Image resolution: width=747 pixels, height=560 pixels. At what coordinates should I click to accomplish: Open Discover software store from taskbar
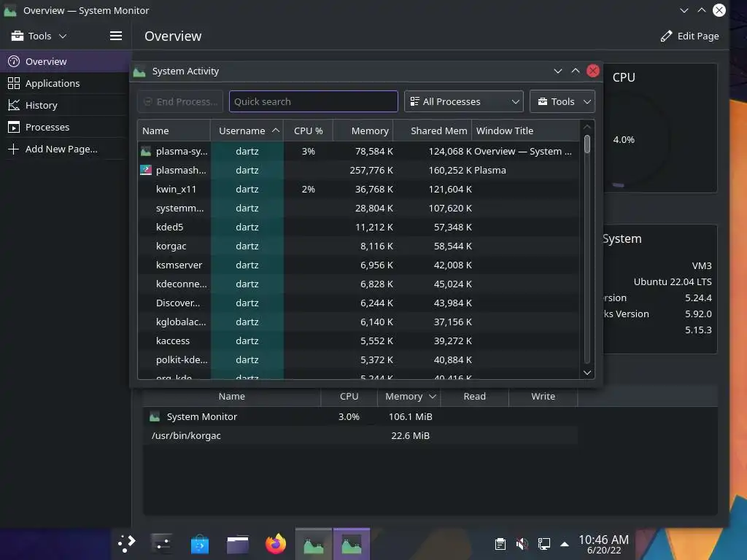pos(200,544)
